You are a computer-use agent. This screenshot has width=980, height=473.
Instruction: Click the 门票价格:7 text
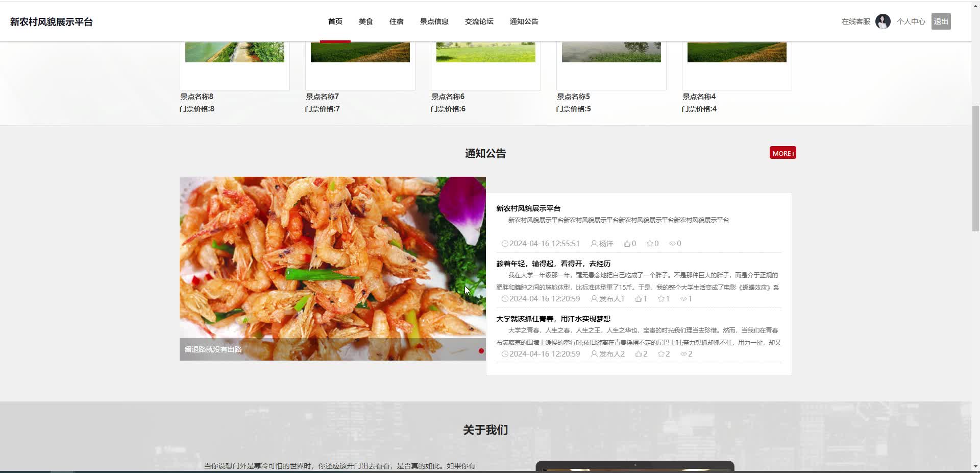[x=323, y=109]
